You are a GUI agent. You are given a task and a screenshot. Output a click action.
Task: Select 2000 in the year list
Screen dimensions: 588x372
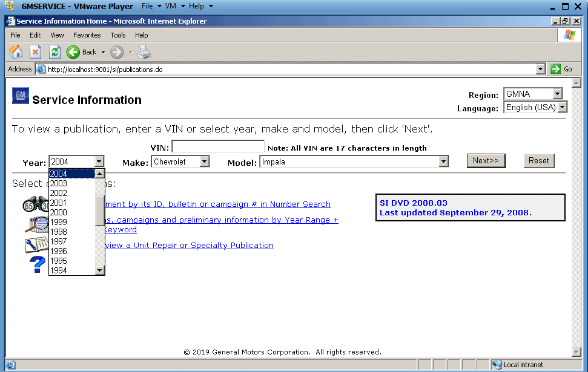72,212
